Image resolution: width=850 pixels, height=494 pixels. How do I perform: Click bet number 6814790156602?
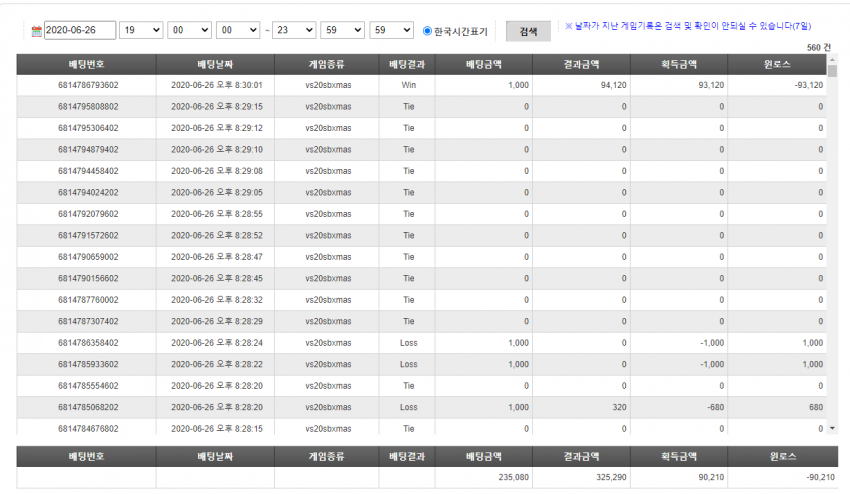pos(88,278)
